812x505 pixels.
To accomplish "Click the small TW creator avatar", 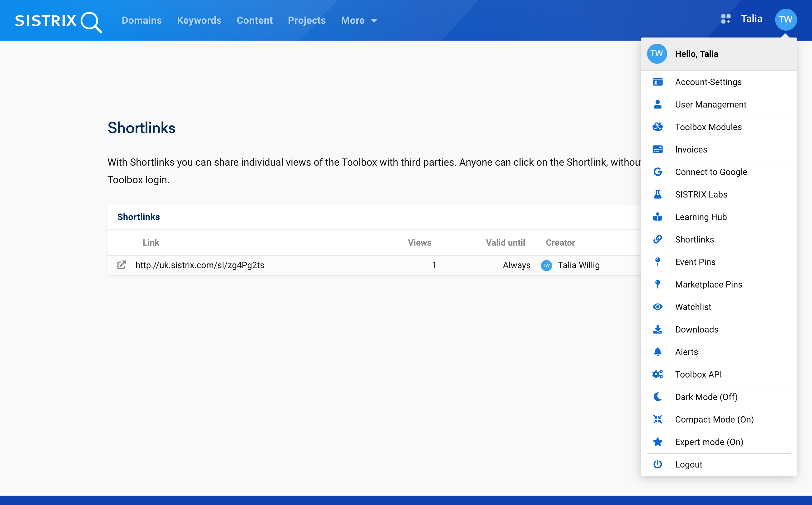I will pyautogui.click(x=546, y=266).
